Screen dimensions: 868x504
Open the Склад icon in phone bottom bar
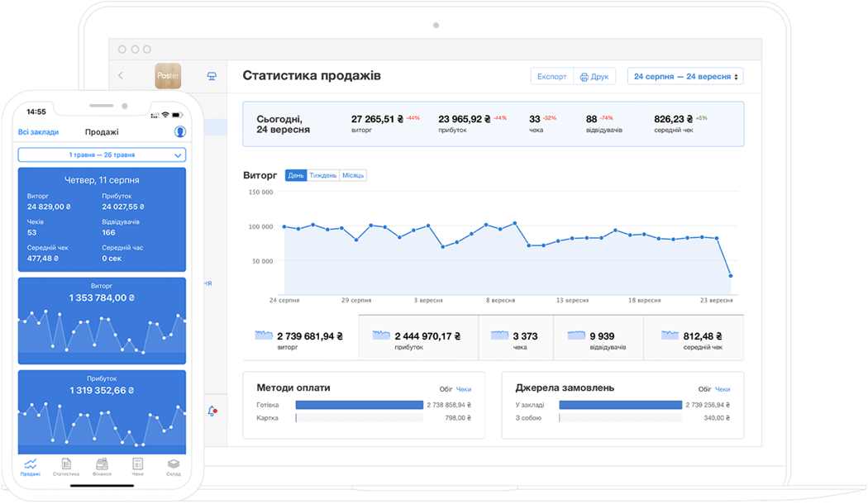[174, 467]
